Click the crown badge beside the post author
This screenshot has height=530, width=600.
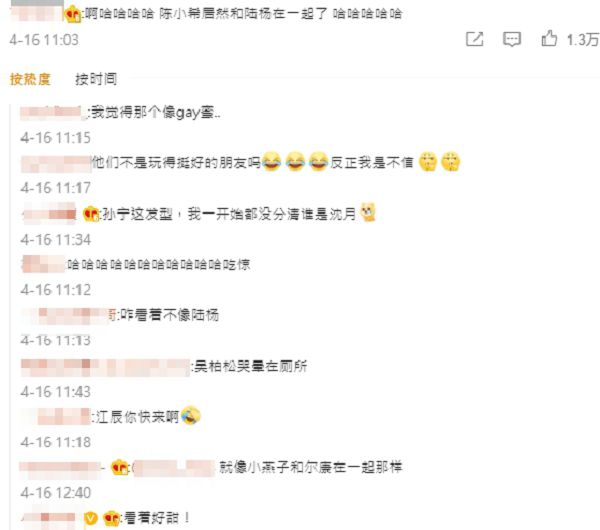click(x=73, y=15)
